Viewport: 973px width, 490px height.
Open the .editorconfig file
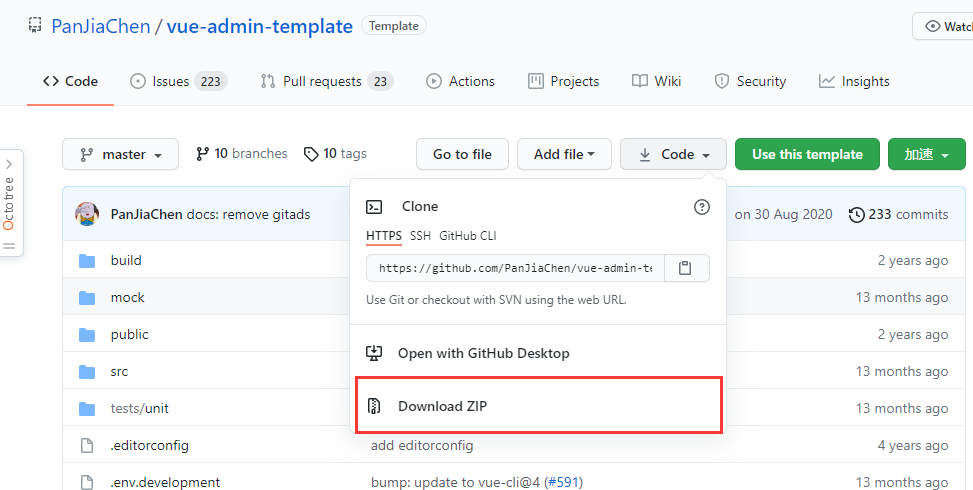click(150, 445)
